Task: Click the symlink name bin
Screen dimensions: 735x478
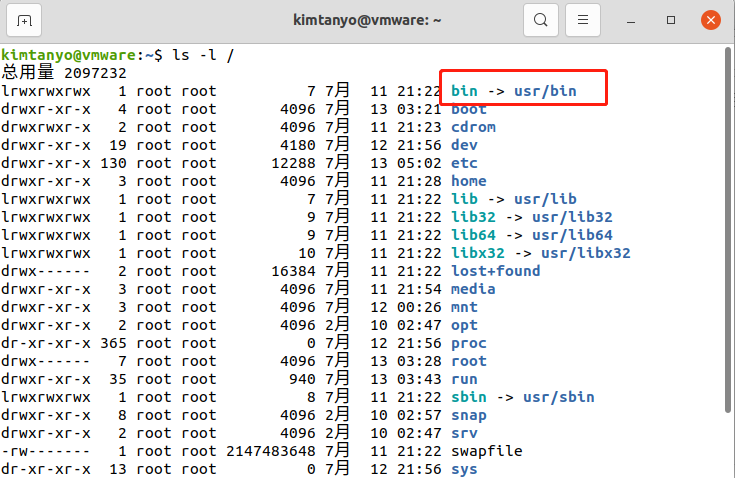Action: [x=464, y=91]
